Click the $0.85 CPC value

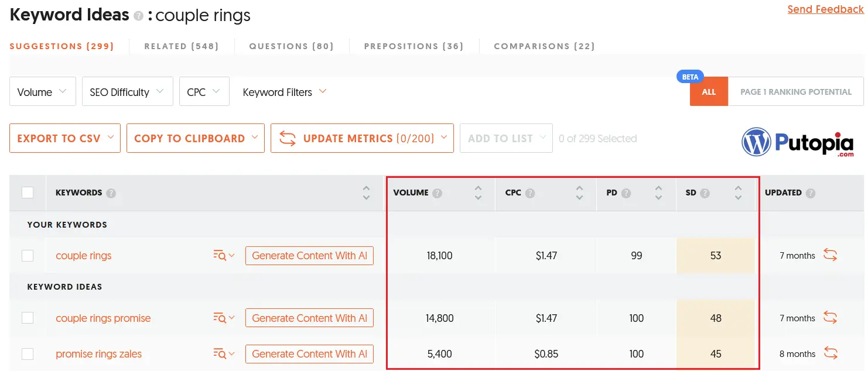546,354
